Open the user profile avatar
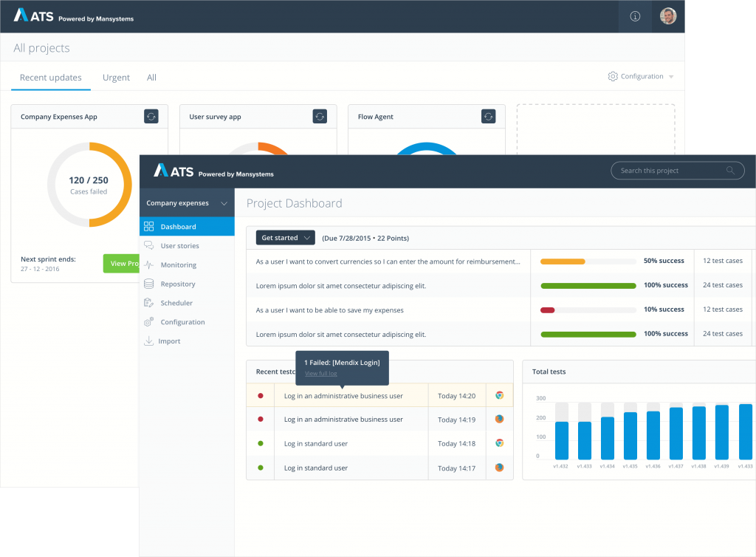This screenshot has width=756, height=557. point(667,16)
